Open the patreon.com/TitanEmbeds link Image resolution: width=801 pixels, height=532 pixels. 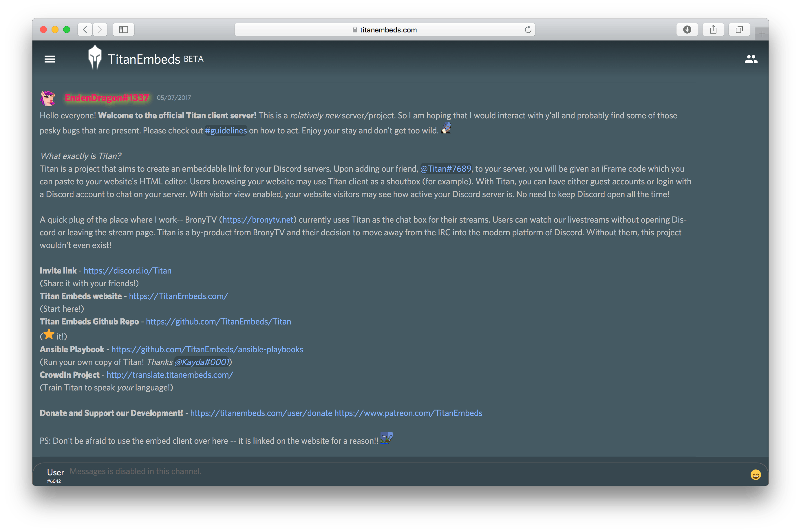[x=408, y=413]
